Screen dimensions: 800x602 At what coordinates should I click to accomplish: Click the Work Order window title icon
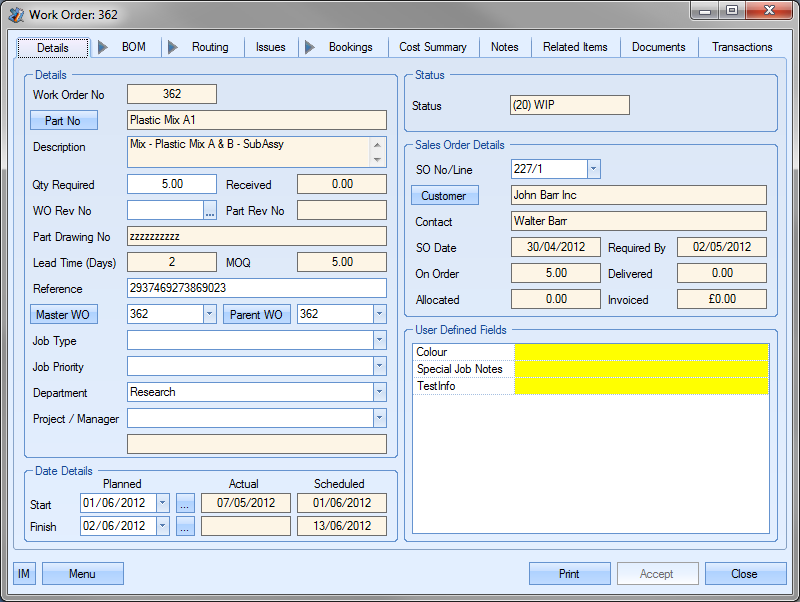15,12
